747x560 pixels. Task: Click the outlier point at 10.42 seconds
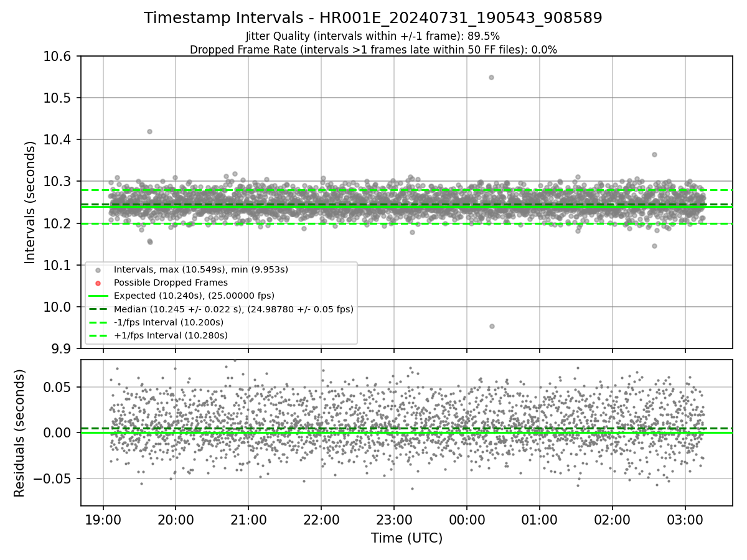tap(149, 131)
